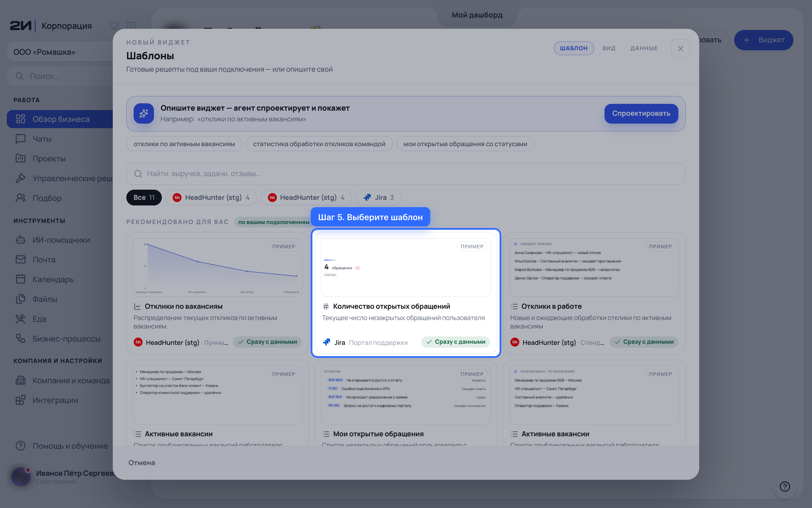Choose suggestion мои открытые обращения со статусами
This screenshot has width=812, height=508.
[465, 144]
